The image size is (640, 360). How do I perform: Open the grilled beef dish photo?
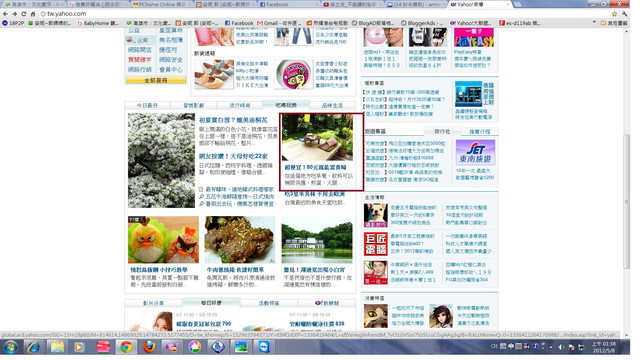click(240, 240)
